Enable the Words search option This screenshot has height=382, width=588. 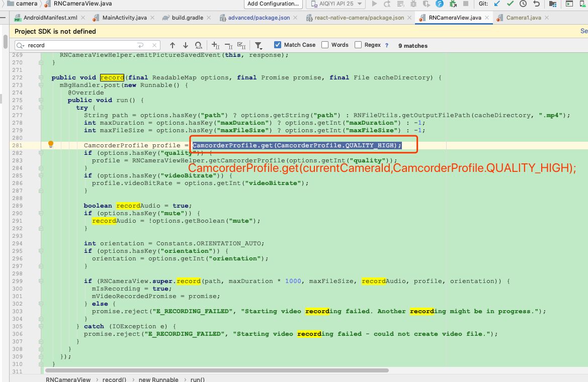pyautogui.click(x=325, y=45)
